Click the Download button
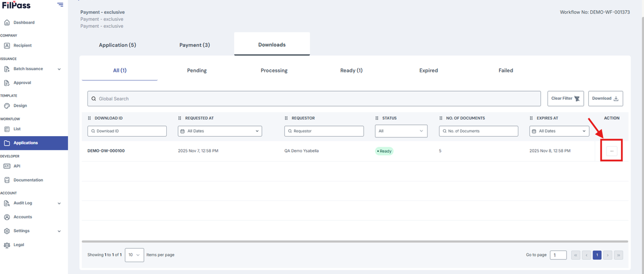This screenshot has height=274, width=644. click(606, 99)
